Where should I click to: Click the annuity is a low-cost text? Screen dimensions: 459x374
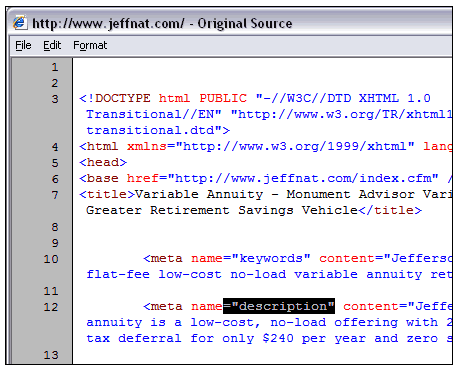(173, 322)
